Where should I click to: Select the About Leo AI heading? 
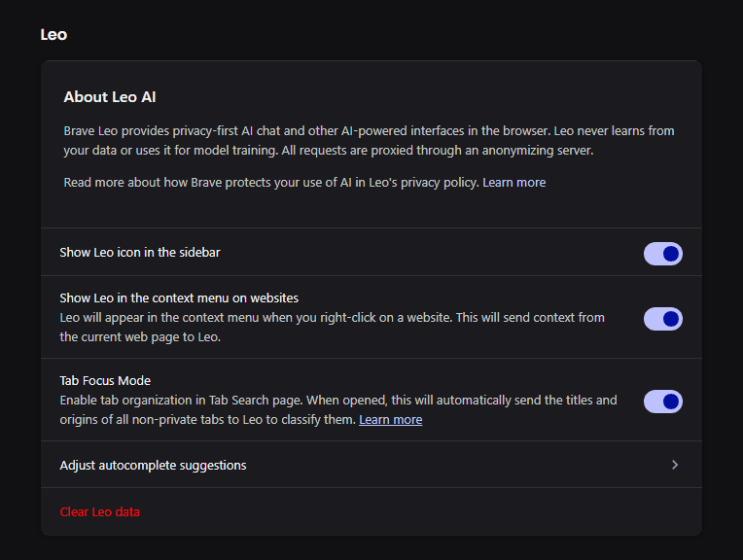click(110, 97)
